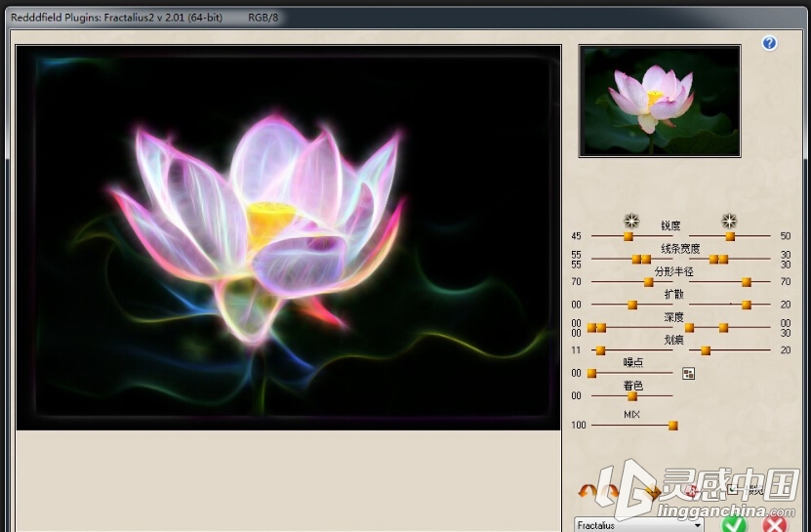Click the right 分形半径 slider handle
Image resolution: width=811 pixels, height=532 pixels.
[x=747, y=282]
